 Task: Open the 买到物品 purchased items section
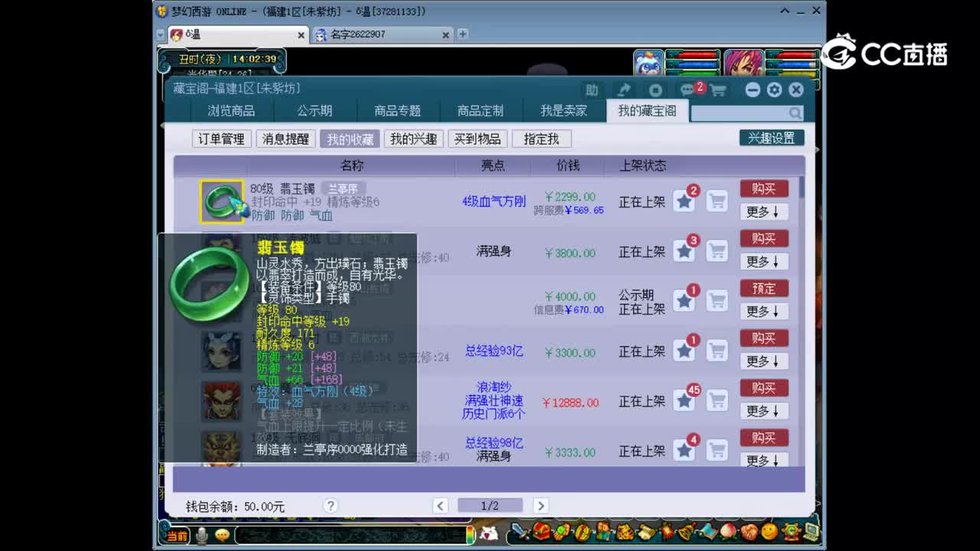coord(477,139)
